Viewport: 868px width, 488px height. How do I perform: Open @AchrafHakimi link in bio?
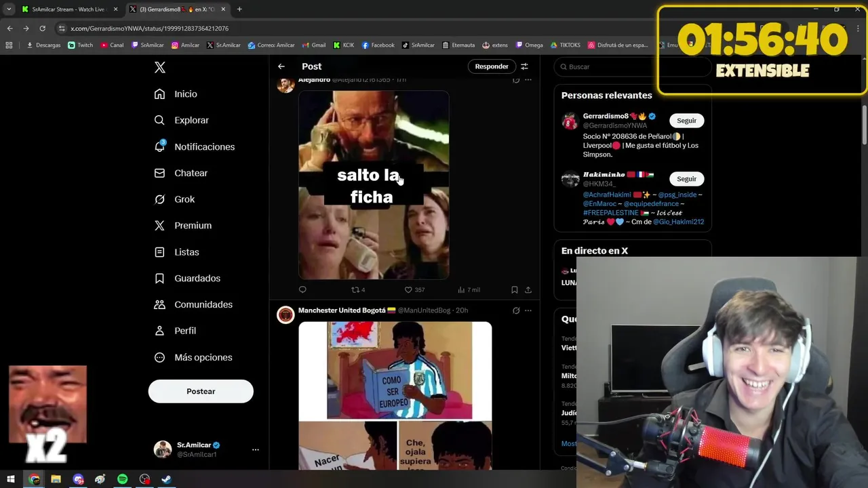[x=607, y=195]
